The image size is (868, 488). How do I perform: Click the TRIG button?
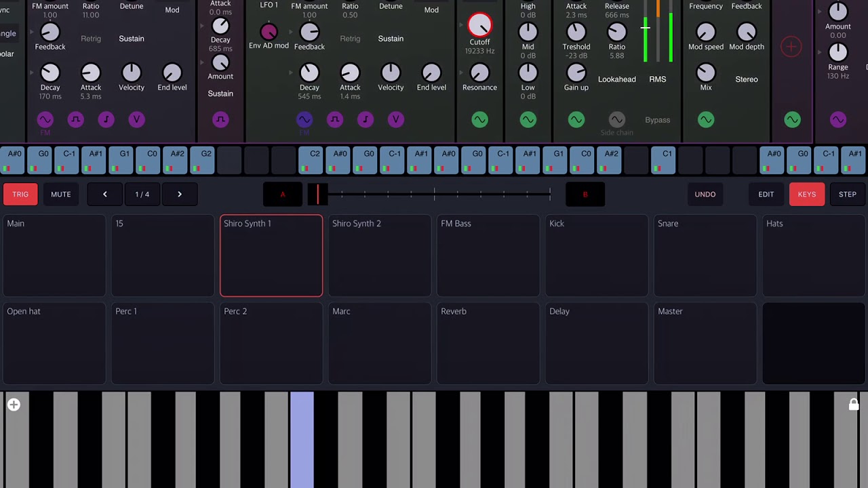(20, 195)
